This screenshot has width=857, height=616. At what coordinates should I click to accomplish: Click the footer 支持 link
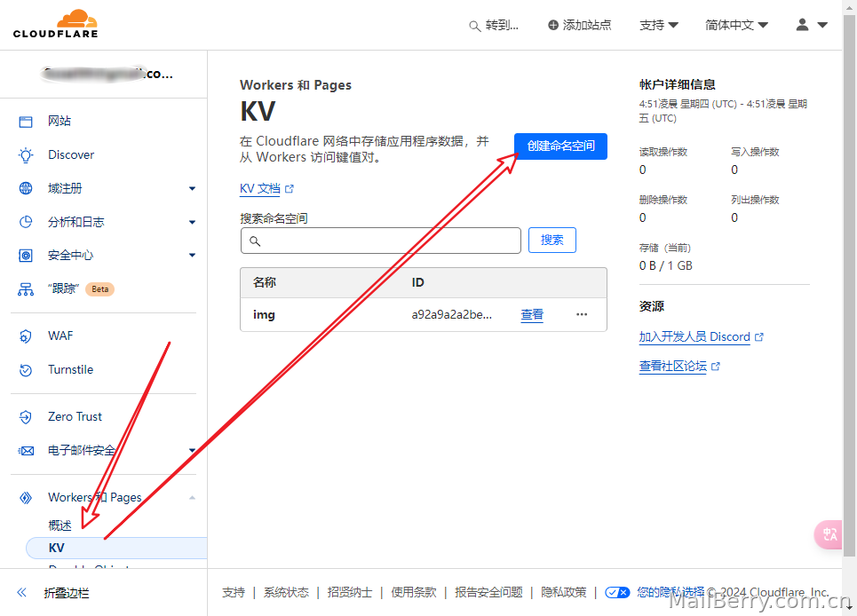(x=234, y=593)
